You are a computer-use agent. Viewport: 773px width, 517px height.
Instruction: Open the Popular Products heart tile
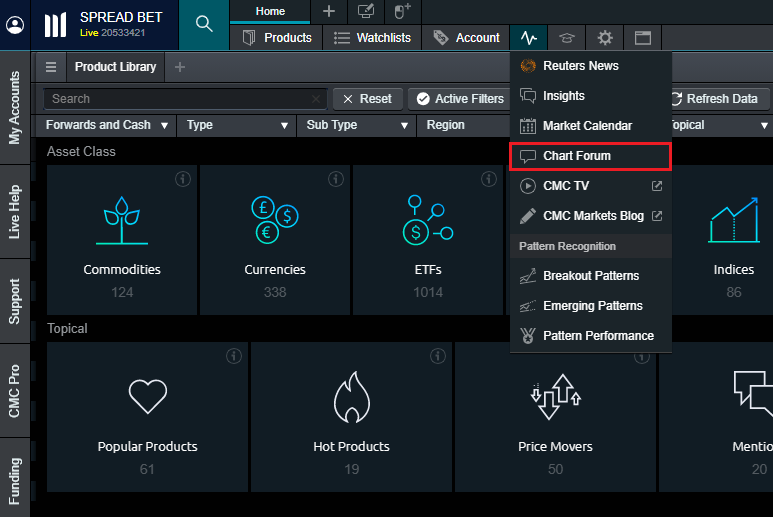coord(147,417)
